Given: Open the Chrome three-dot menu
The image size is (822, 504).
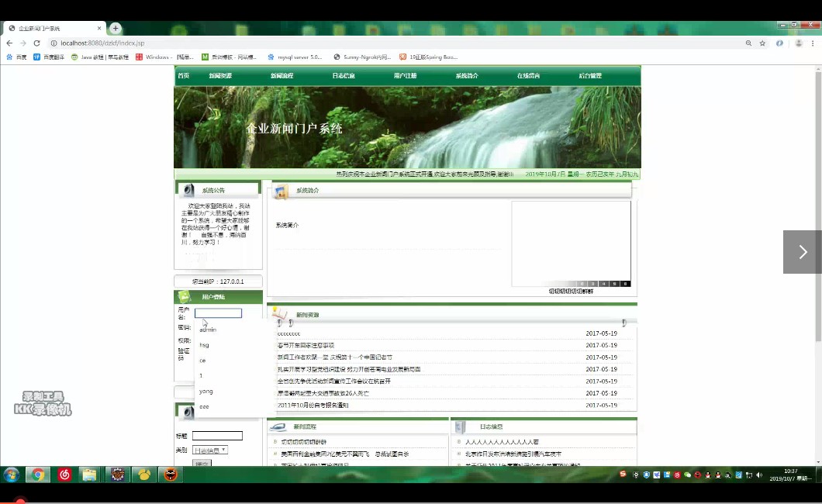Looking at the screenshot, I should tap(813, 43).
